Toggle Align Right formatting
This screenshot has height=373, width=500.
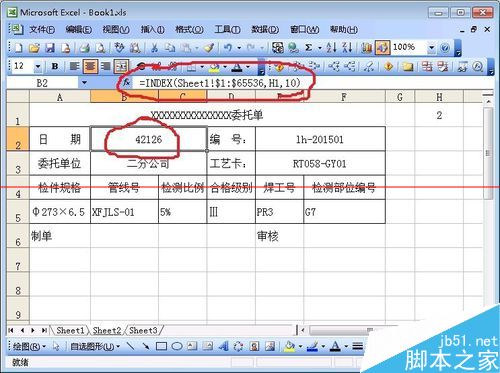pyautogui.click(x=105, y=67)
